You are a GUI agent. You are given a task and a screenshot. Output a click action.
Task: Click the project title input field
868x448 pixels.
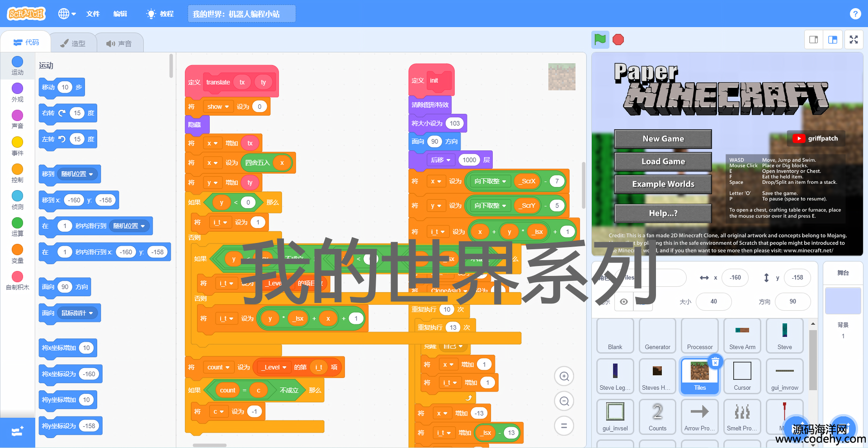[242, 14]
